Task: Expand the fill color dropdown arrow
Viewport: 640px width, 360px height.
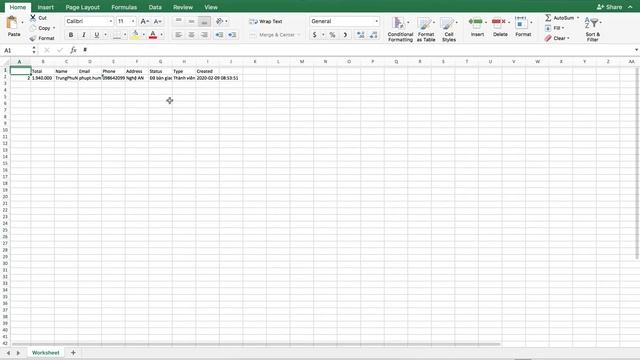Action: tap(143, 35)
